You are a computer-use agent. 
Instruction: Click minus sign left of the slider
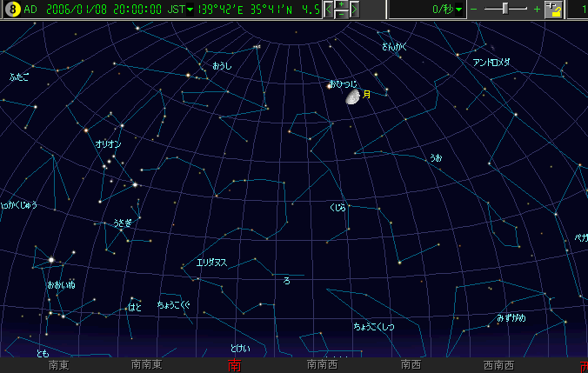click(x=474, y=10)
